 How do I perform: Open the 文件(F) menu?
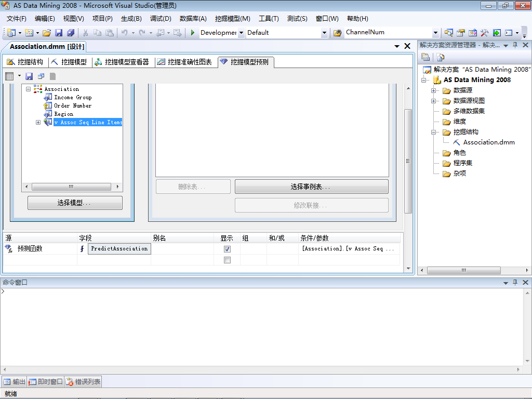coord(16,19)
